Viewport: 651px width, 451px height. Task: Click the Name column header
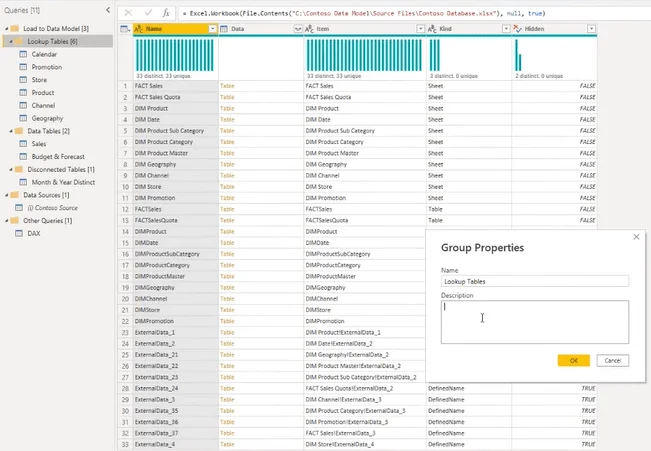(175, 29)
